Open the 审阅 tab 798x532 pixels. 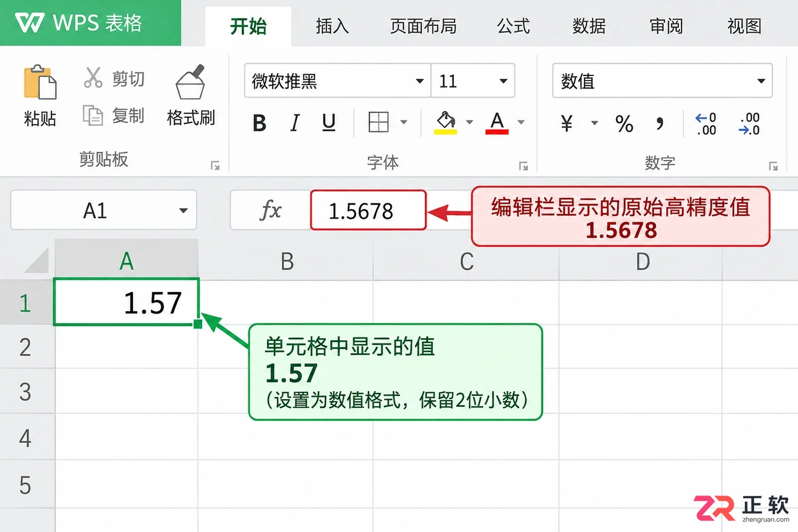[666, 26]
